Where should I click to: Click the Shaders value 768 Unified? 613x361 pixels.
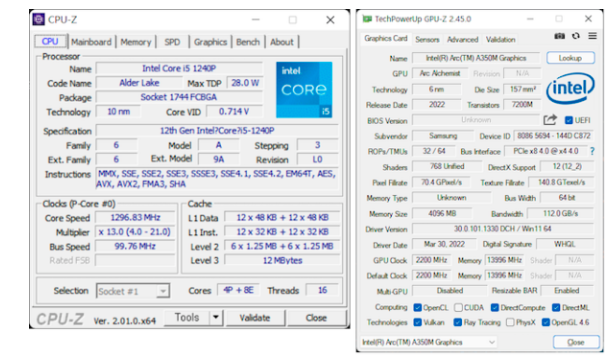pyautogui.click(x=447, y=167)
